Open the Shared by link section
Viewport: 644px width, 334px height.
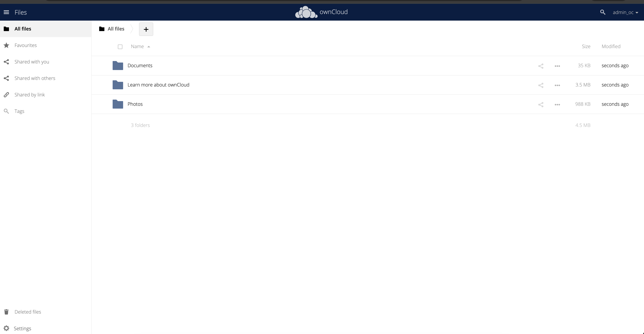click(x=30, y=95)
